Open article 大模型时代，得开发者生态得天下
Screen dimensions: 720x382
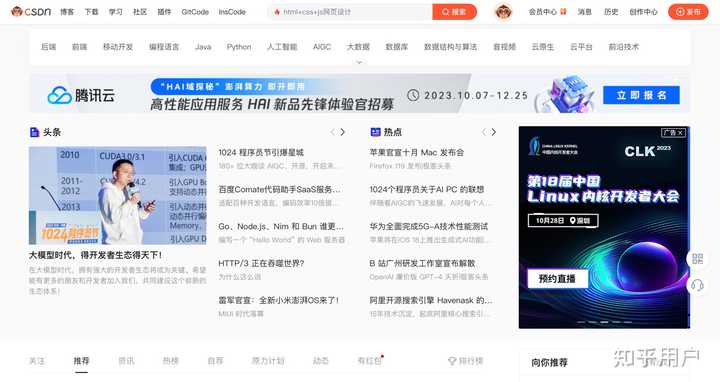(95, 255)
